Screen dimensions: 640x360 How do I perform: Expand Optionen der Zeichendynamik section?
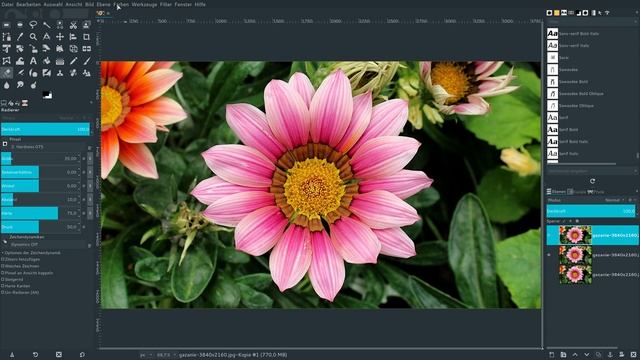pos(2,253)
